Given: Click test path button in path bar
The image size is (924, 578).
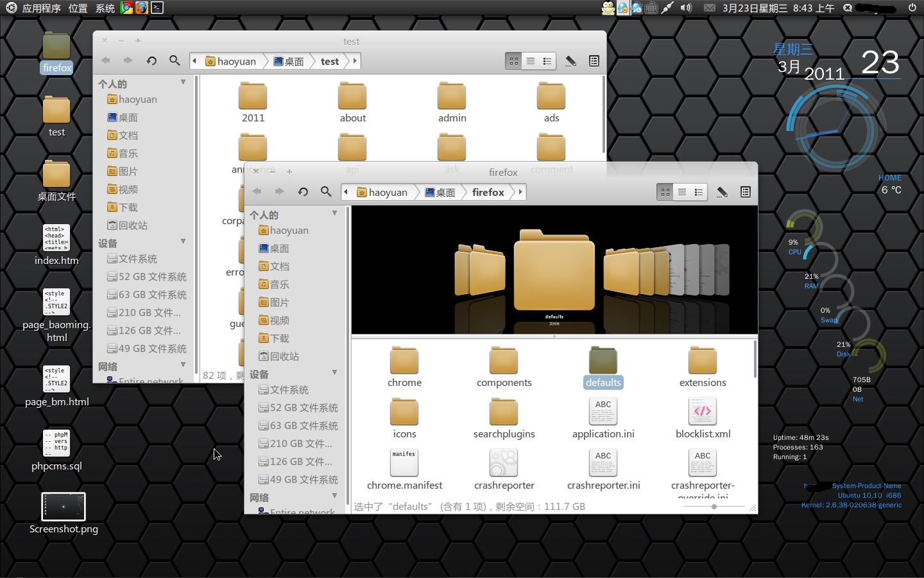Looking at the screenshot, I should coord(330,61).
